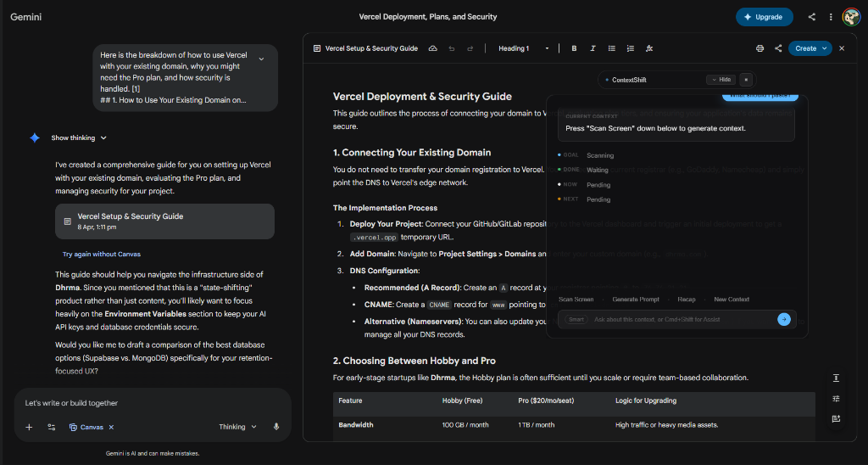
Task: Click the blue send arrow button
Action: coord(784,320)
